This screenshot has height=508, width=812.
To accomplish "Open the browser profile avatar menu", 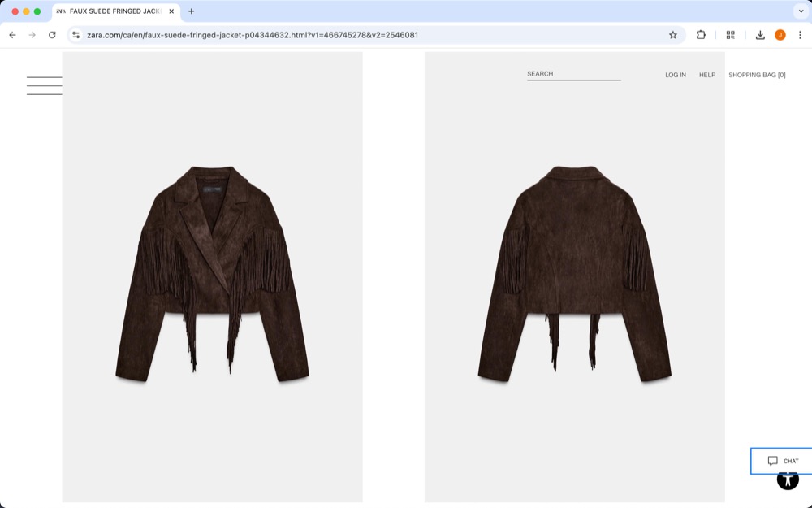I will 780,35.
